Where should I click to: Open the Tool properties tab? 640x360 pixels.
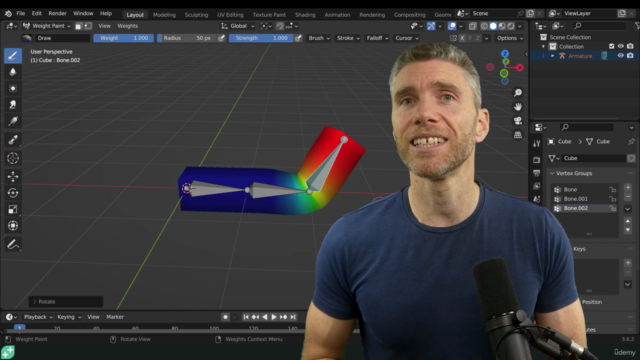click(x=536, y=143)
